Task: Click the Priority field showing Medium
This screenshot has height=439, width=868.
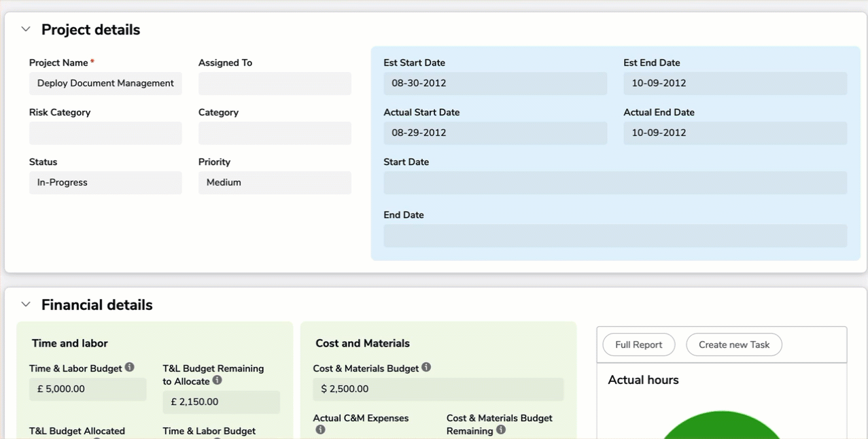Action: (x=275, y=183)
